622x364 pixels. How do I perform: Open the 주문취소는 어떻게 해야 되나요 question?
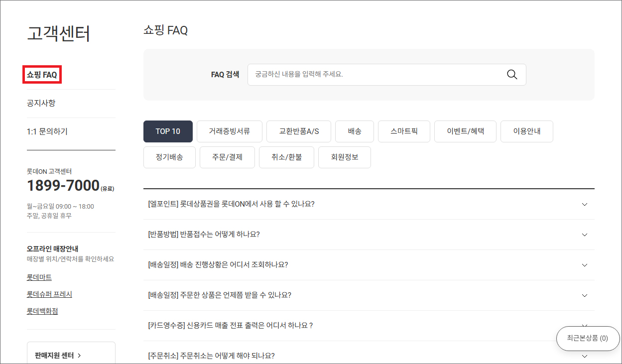211,356
